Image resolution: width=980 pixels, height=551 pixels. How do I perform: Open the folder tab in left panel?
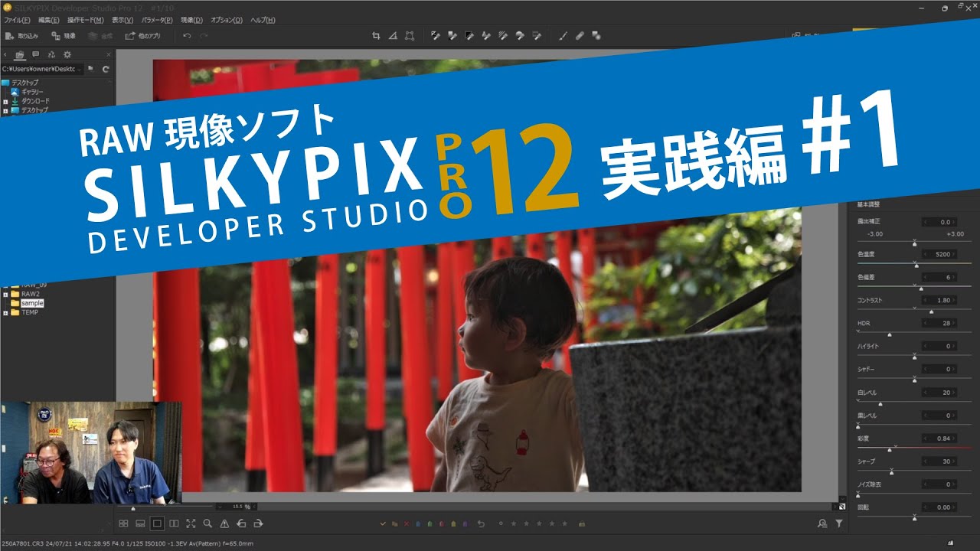click(21, 54)
